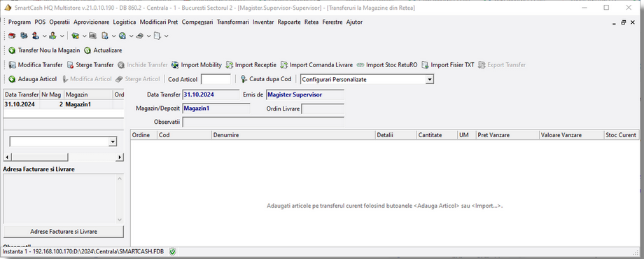The width and height of the screenshot is (644, 259).
Task: Click Import Receptie
Action: point(251,65)
